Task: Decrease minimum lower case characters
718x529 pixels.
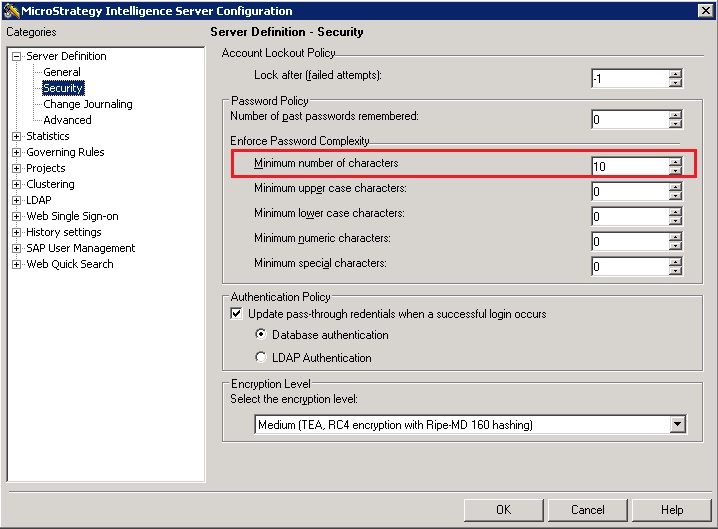Action: (x=675, y=221)
